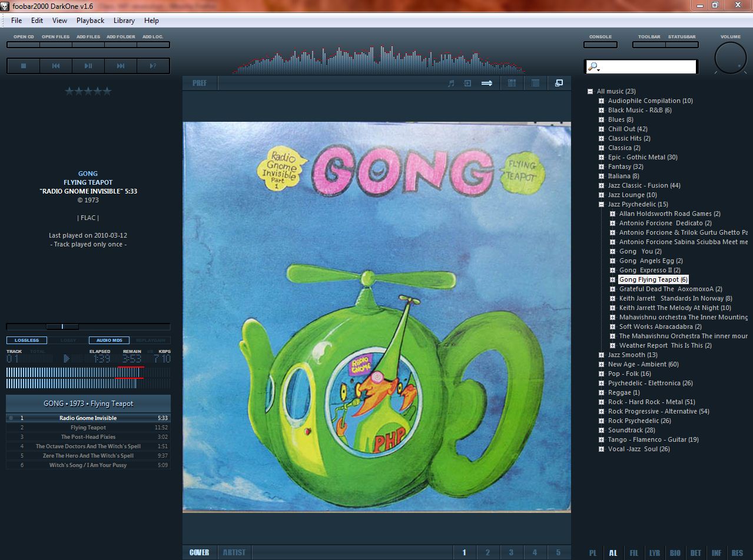Expand the Rock Psychedelic node
Screen dimensions: 753x560
click(601, 421)
